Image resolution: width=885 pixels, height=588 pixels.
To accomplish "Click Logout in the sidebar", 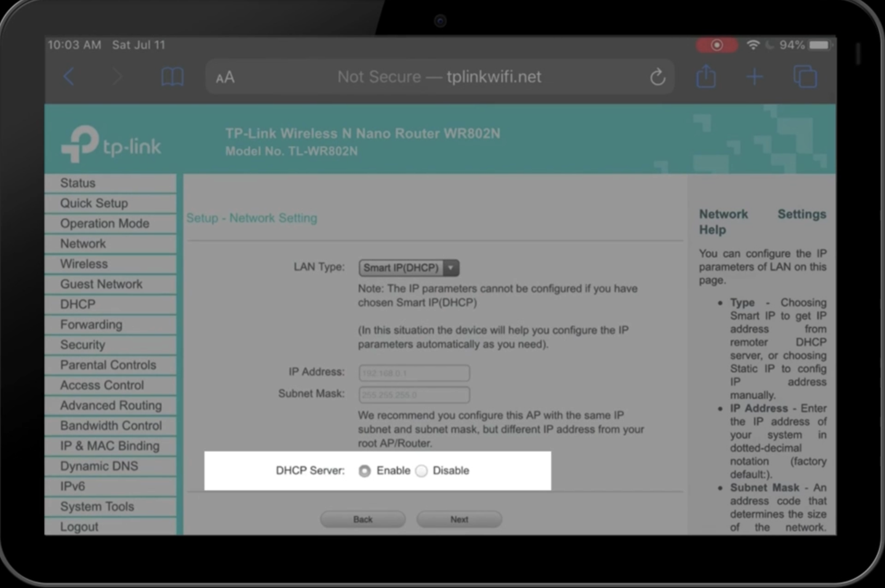I will coord(79,526).
